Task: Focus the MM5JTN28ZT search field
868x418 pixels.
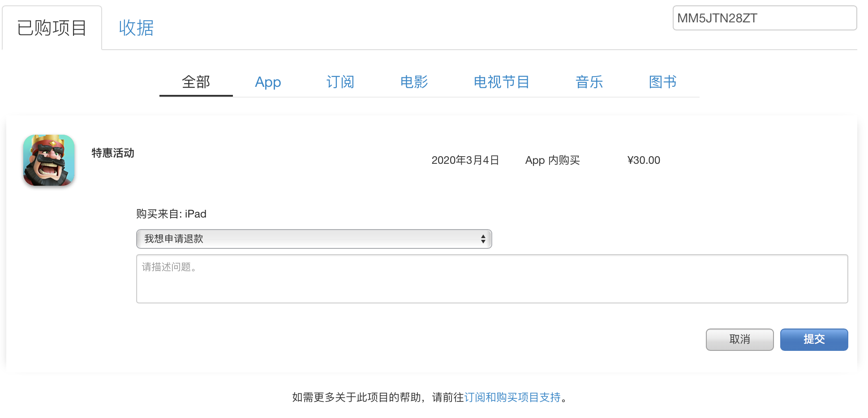Action: point(764,18)
